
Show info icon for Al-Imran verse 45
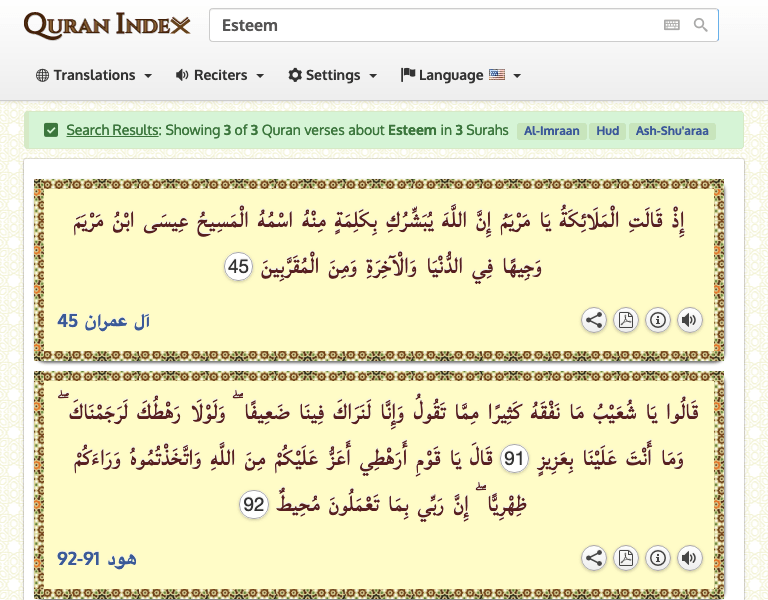pos(658,320)
